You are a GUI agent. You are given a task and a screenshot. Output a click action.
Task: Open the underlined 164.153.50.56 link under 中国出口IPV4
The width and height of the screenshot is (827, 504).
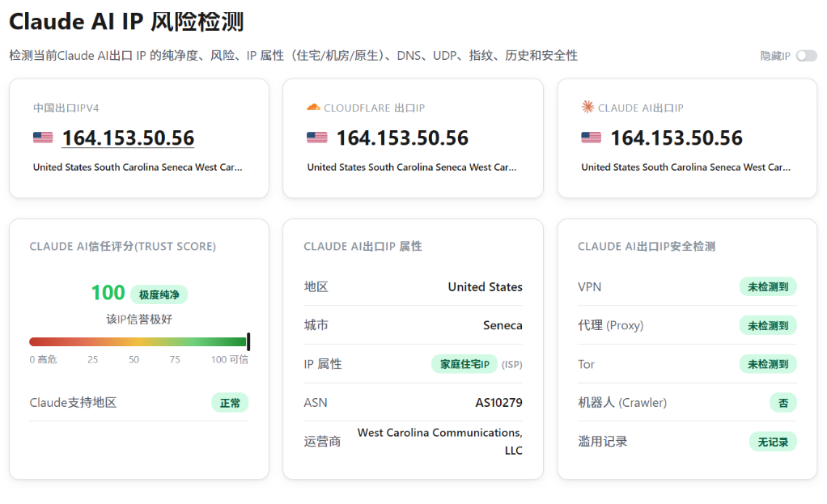point(128,138)
